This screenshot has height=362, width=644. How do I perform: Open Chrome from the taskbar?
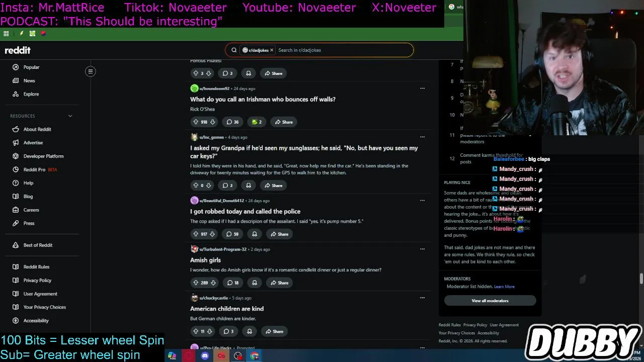coord(255,356)
